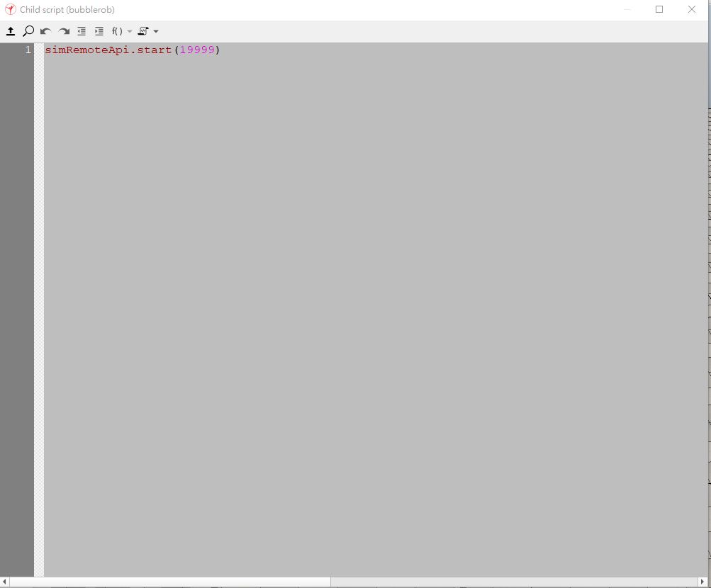
Task: Click the restart script upload-arrow icon
Action: tap(11, 31)
